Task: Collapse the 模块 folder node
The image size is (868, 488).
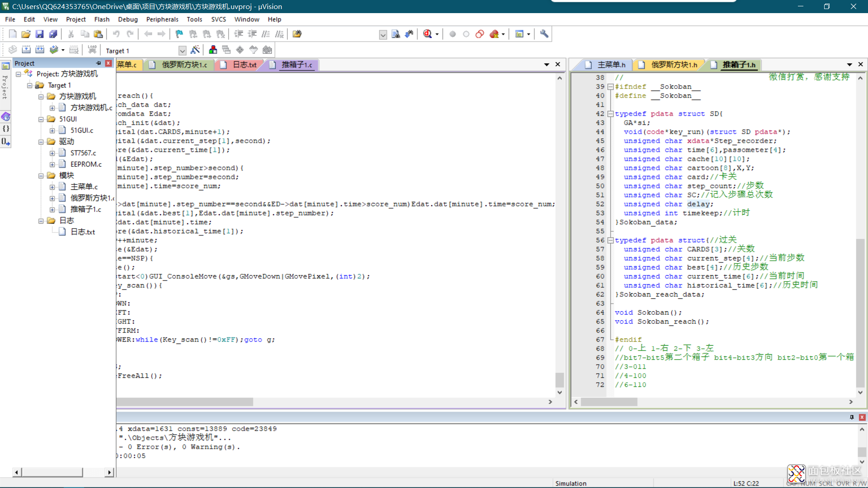Action: [41, 176]
